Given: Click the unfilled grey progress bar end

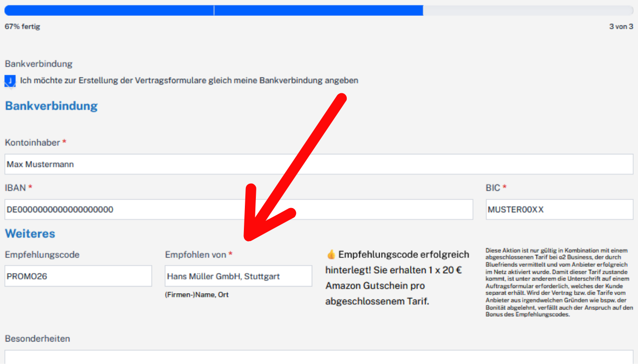Looking at the screenshot, I should pos(528,11).
